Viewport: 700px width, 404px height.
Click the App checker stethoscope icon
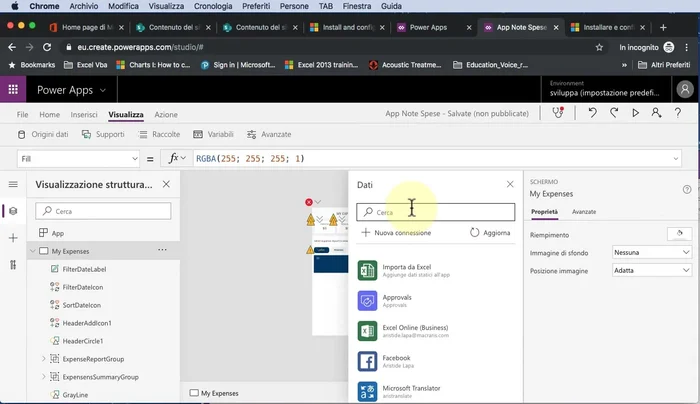point(559,114)
